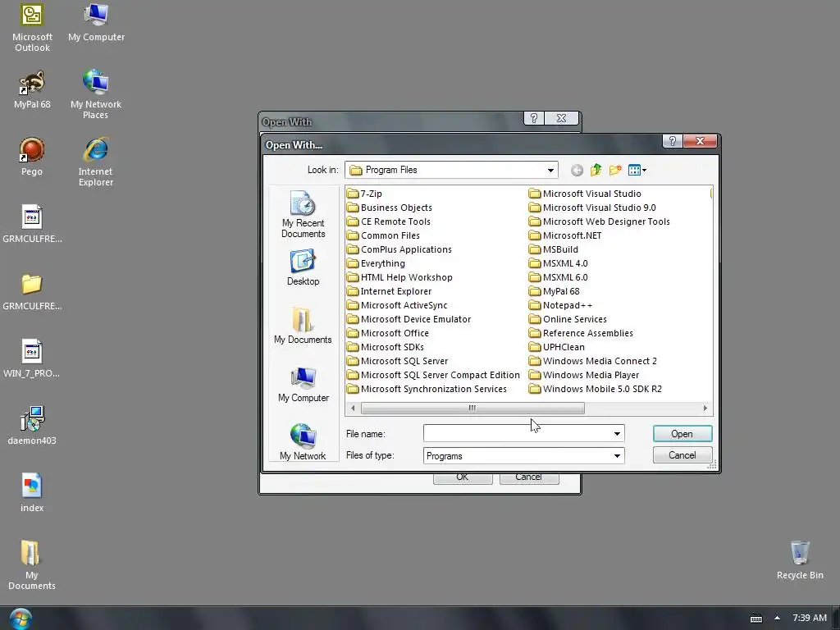Select My Documents desktop folder icon
This screenshot has width=840, height=630.
pos(32,564)
